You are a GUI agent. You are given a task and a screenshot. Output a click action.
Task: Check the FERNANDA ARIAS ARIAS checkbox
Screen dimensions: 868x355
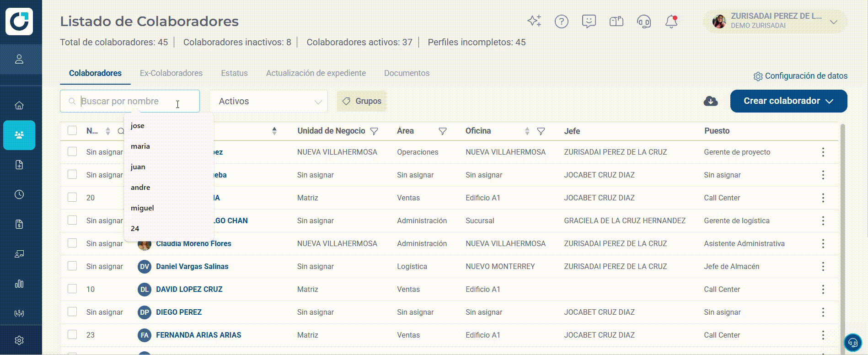point(72,334)
